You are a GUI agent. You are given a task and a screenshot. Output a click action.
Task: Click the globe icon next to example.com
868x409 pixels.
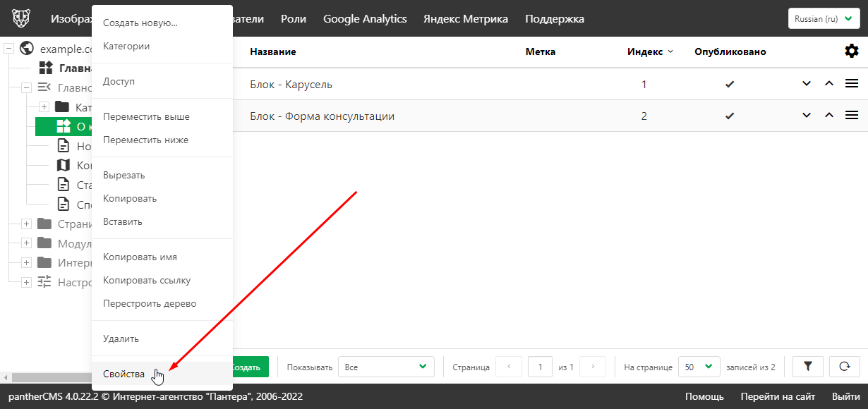[28, 49]
